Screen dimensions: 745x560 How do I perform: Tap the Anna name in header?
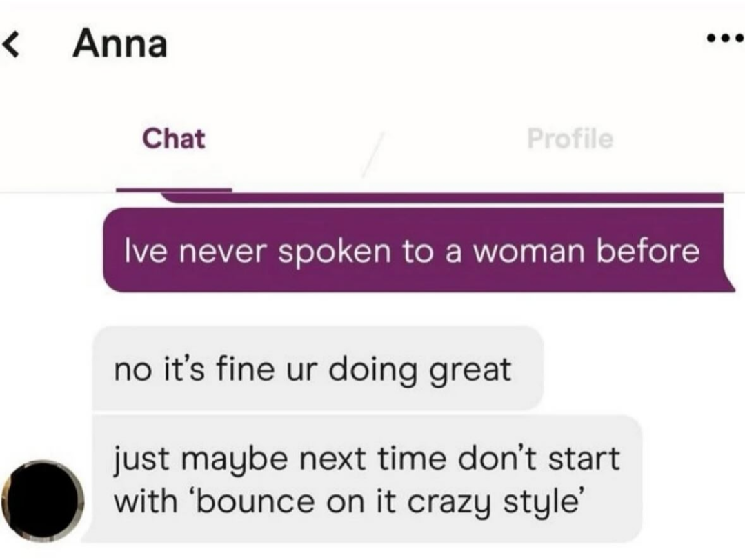120,44
